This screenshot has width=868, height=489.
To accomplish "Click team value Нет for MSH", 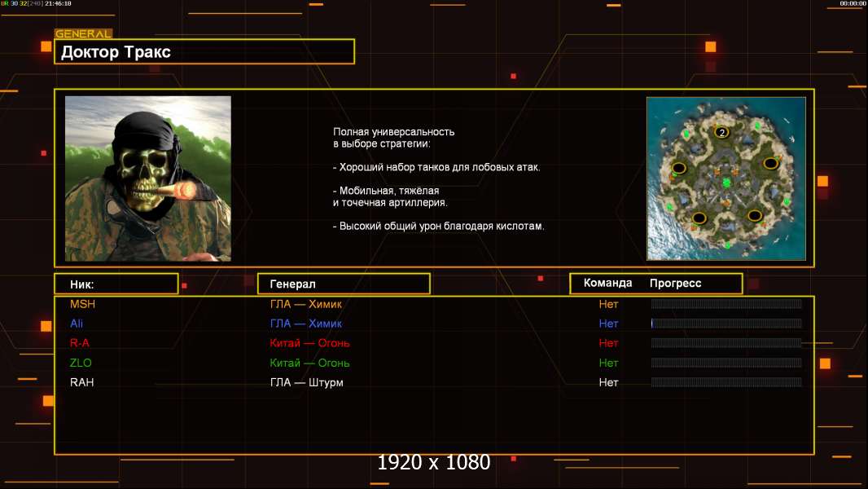I will pos(608,304).
